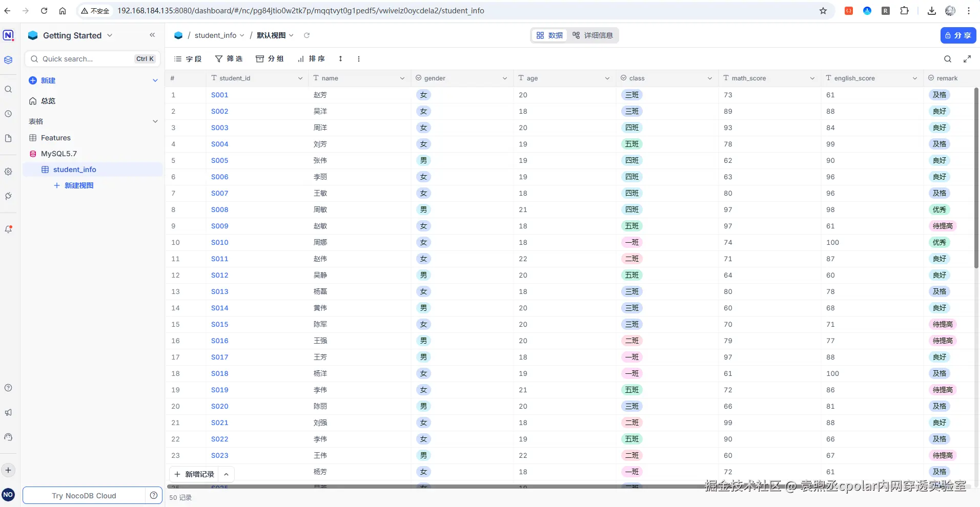The width and height of the screenshot is (980, 507).
Task: Click the 分享 share button
Action: [x=958, y=35]
